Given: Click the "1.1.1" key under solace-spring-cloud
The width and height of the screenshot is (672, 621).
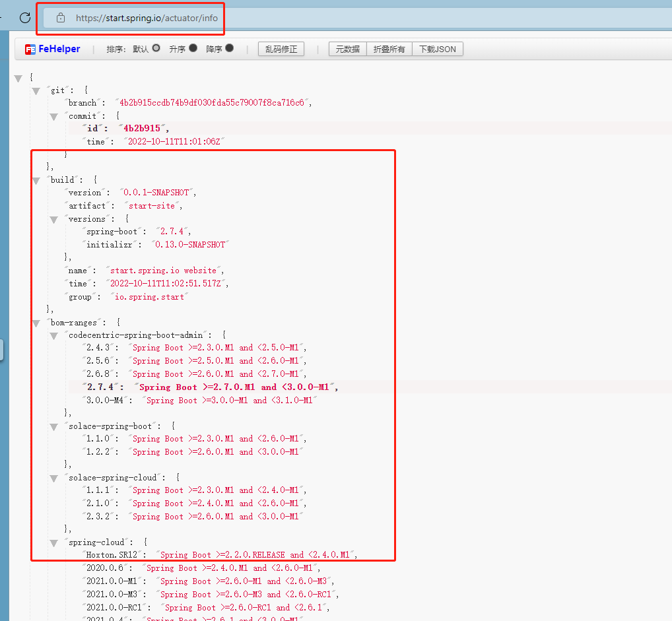Looking at the screenshot, I should [98, 490].
